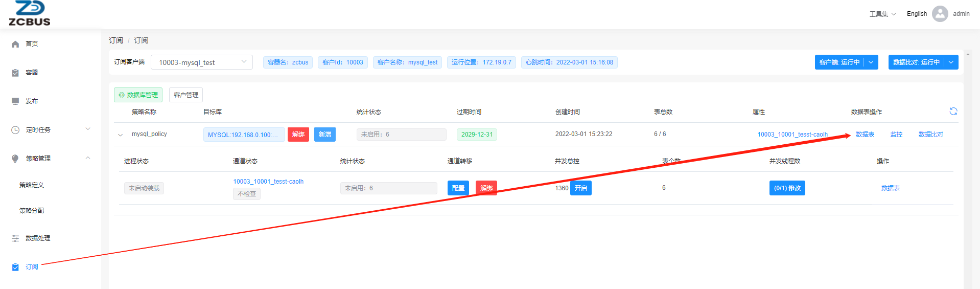Expand the client running status dropdown arrow
Viewport: 980px width, 289px height.
click(x=871, y=62)
